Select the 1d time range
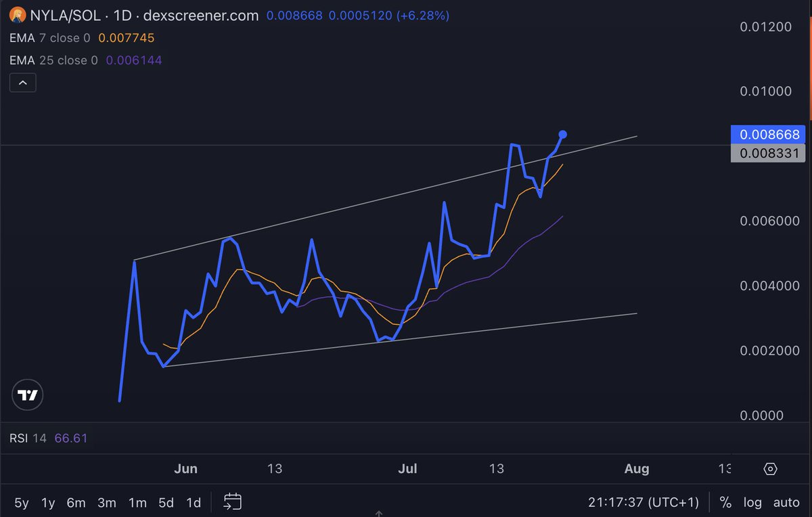812x517 pixels. 194,502
